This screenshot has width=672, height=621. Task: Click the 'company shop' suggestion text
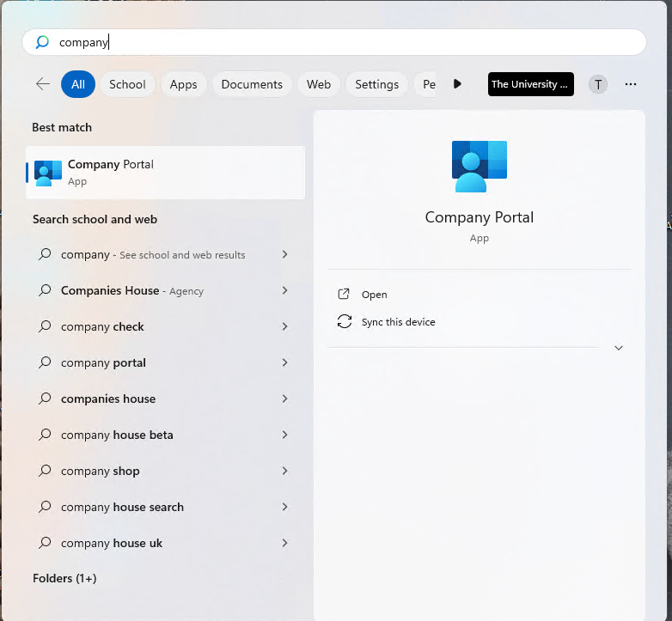101,471
